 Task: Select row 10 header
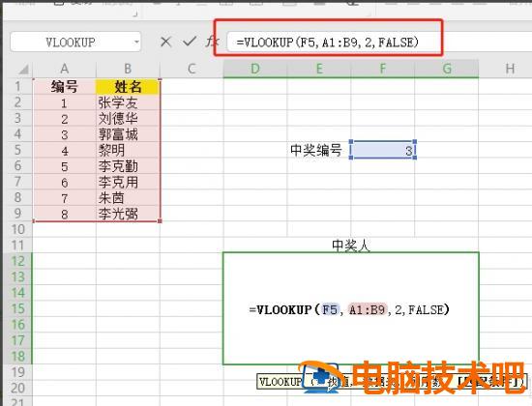click(17, 229)
